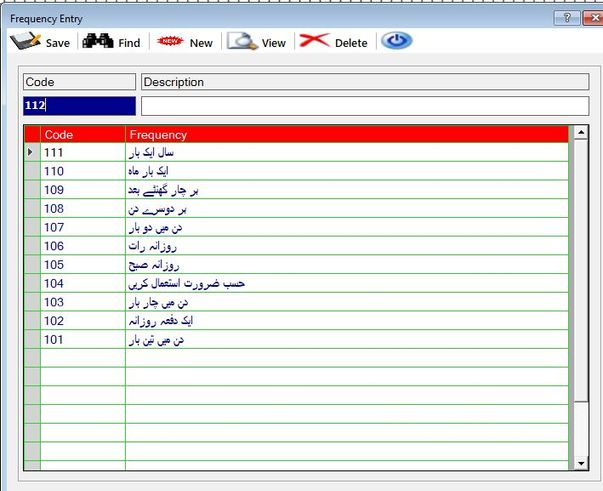Focus the Code input field containing 112
Screen dimensions: 603x491
click(x=79, y=106)
